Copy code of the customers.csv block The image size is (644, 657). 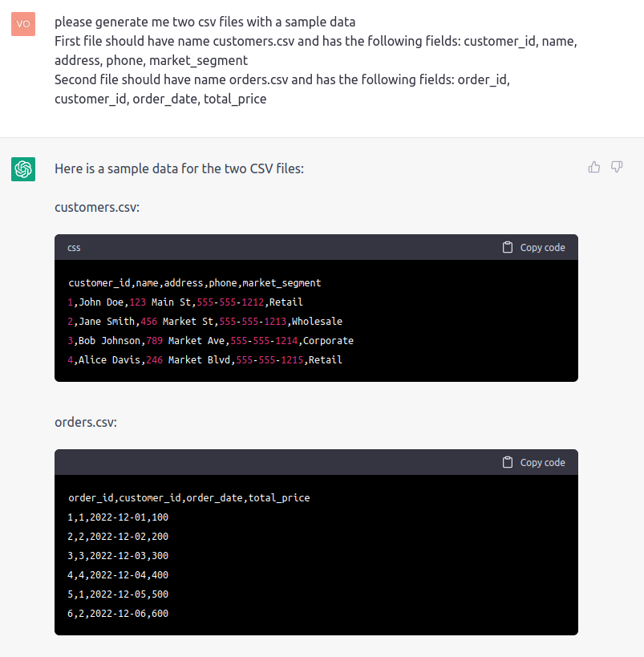533,247
